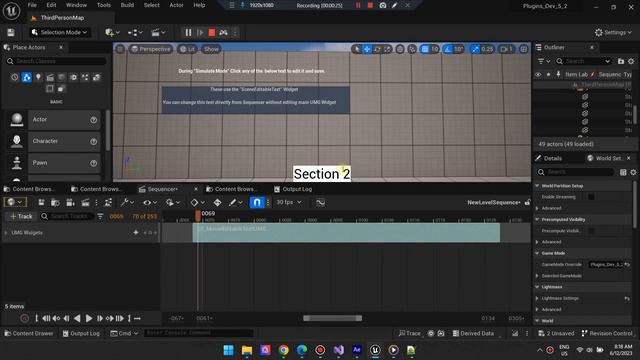The image size is (640, 360).
Task: Select the Lights category icon in Place Actors
Action: point(38,77)
